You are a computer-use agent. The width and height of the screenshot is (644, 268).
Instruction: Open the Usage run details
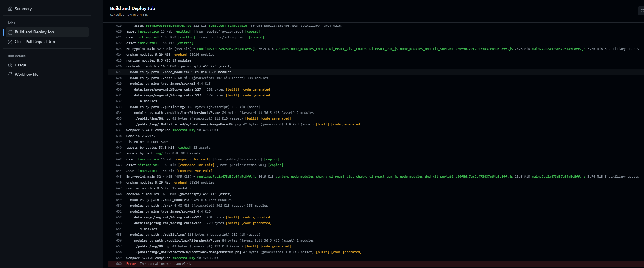click(21, 65)
